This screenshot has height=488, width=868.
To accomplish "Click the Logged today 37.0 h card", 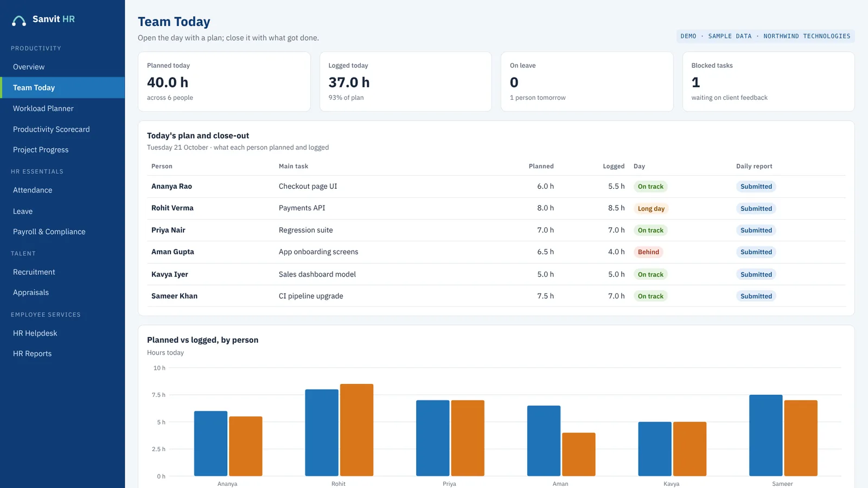I will coord(406,82).
